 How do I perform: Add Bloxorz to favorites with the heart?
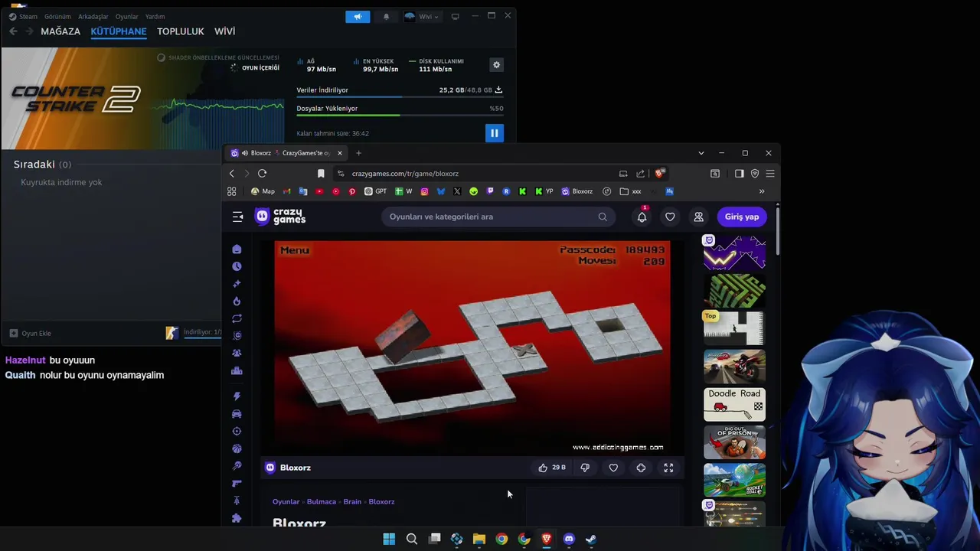613,468
